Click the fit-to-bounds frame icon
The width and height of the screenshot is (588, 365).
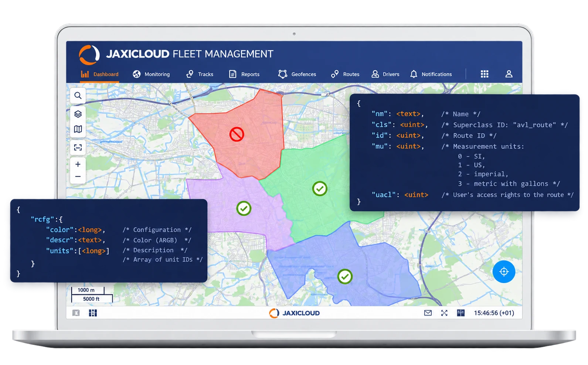tap(78, 147)
